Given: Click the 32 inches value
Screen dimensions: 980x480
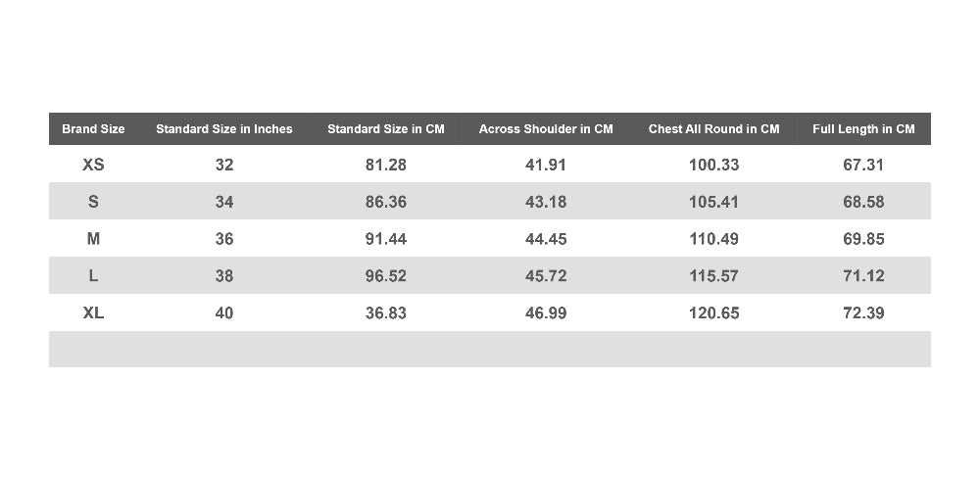Looking at the screenshot, I should click(223, 165).
